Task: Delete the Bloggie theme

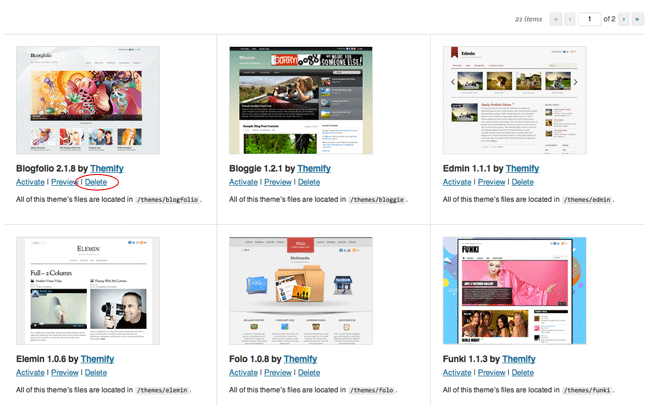Action: point(309,182)
